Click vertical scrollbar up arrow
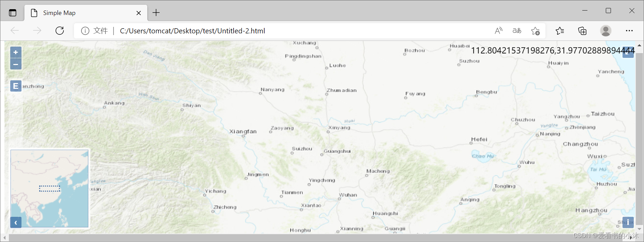The image size is (644, 242). coord(639,45)
